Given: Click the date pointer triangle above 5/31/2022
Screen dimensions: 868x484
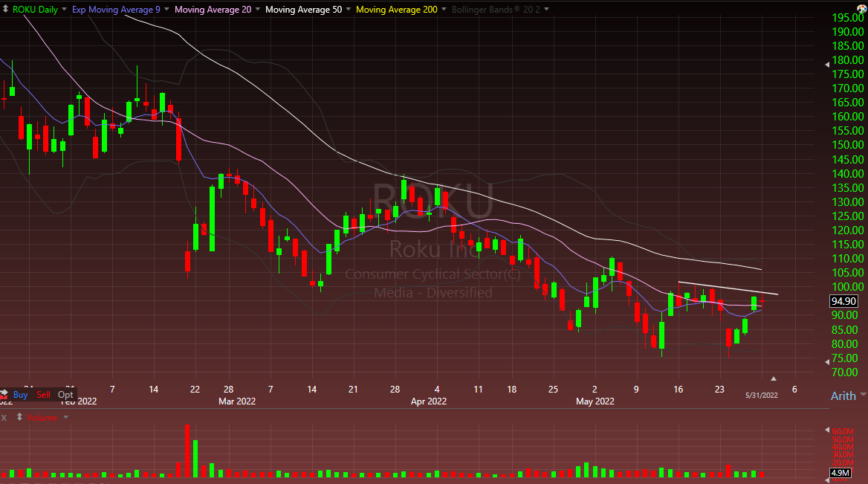Looking at the screenshot, I should click(774, 378).
